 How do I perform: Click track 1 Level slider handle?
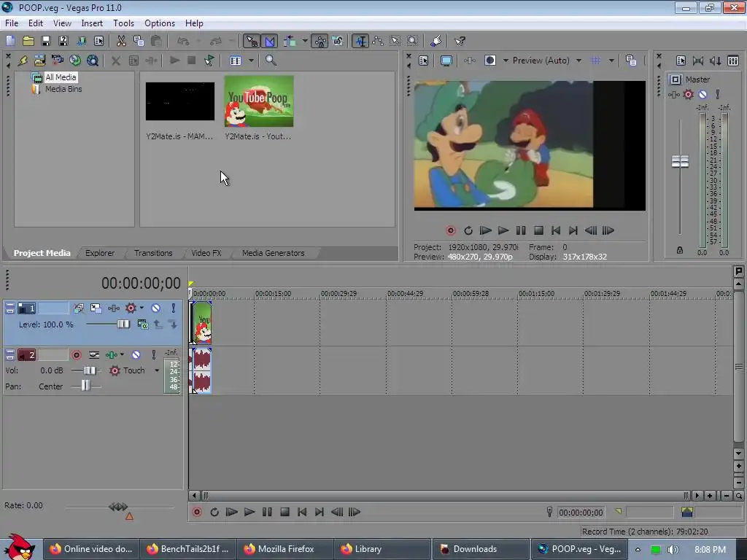[123, 324]
